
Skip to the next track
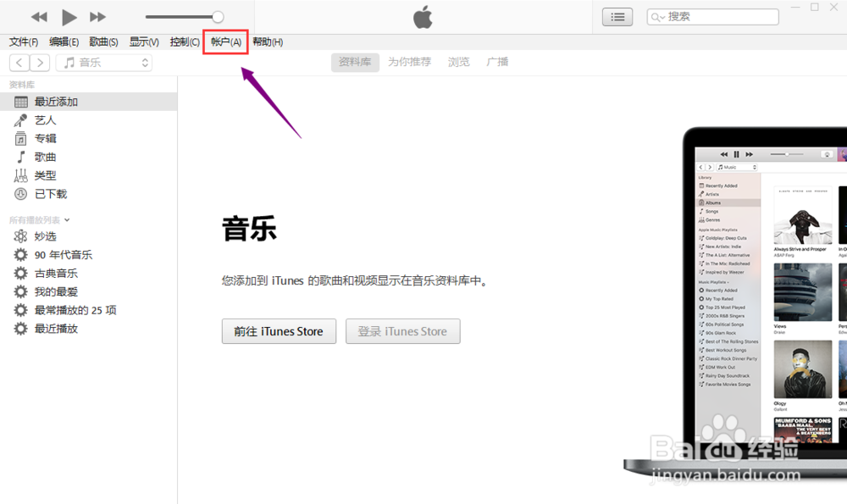(97, 16)
